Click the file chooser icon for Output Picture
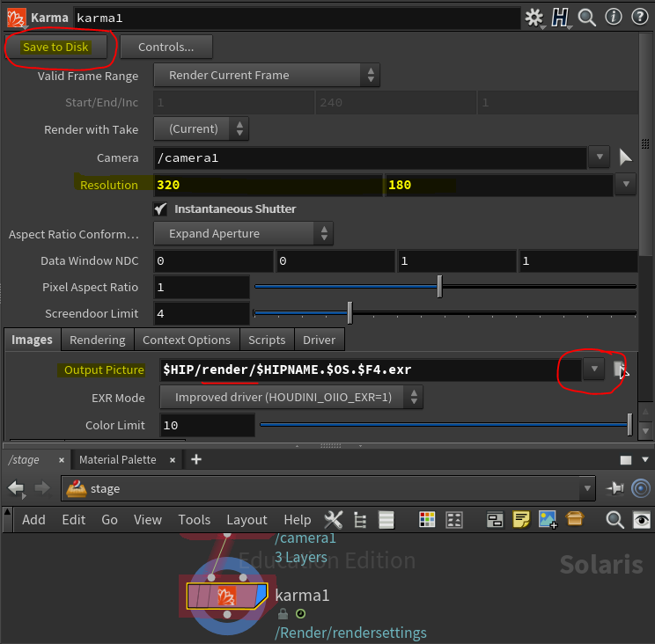Image resolution: width=655 pixels, height=644 pixels. click(621, 370)
